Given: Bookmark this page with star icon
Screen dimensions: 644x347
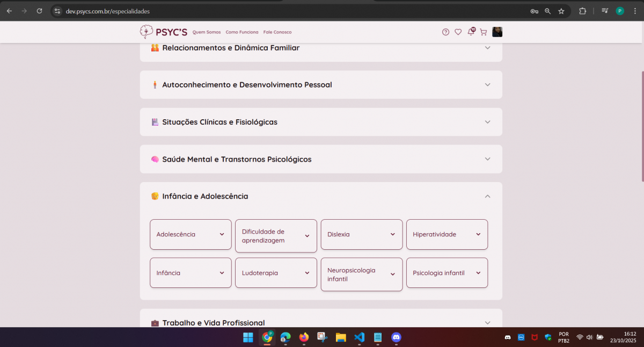Looking at the screenshot, I should pos(561,11).
